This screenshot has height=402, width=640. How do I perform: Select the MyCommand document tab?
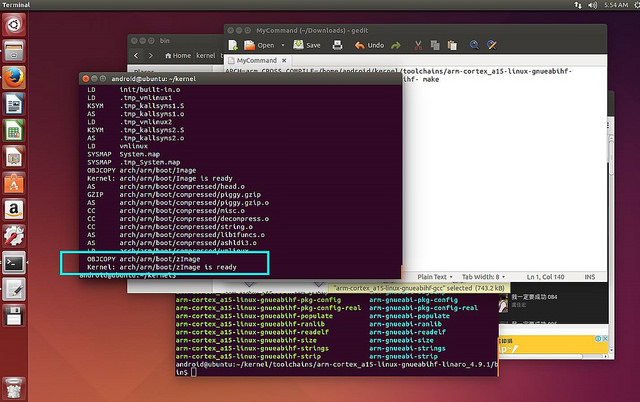point(256,61)
